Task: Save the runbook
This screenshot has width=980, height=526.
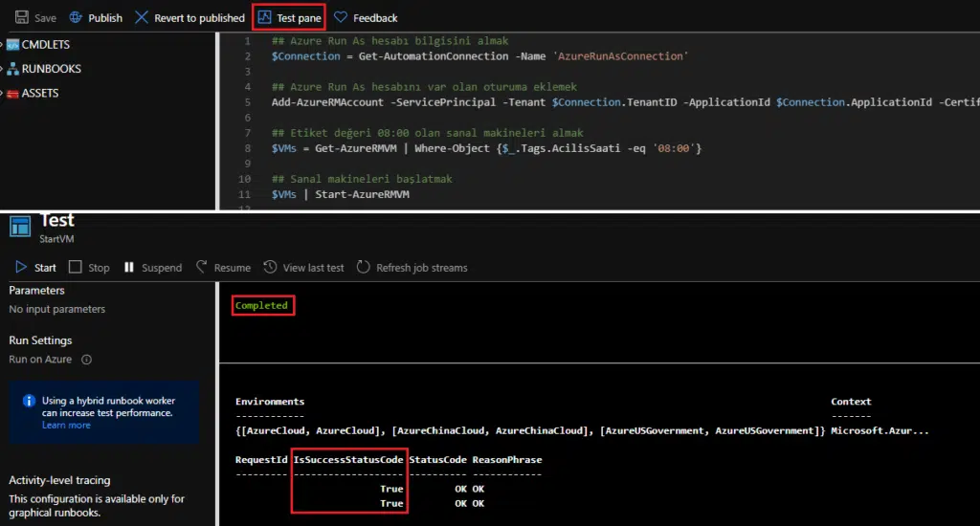Action: (35, 17)
